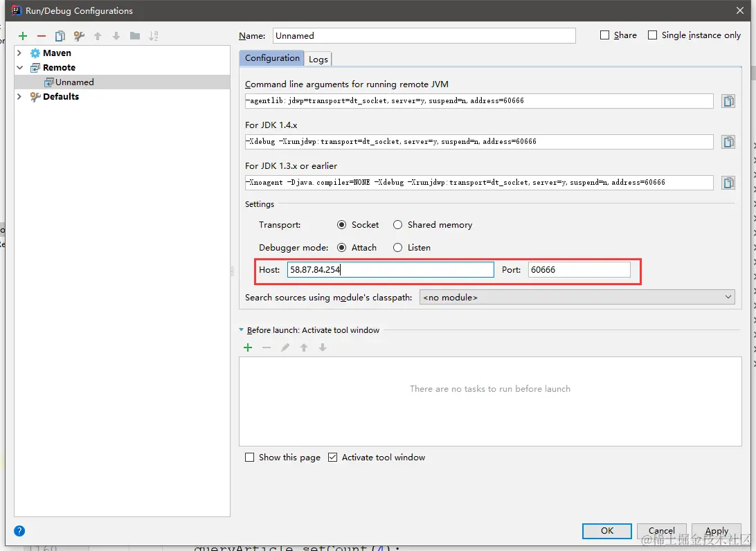Click the IntelliJ icon in title bar
756x551 pixels.
point(17,10)
